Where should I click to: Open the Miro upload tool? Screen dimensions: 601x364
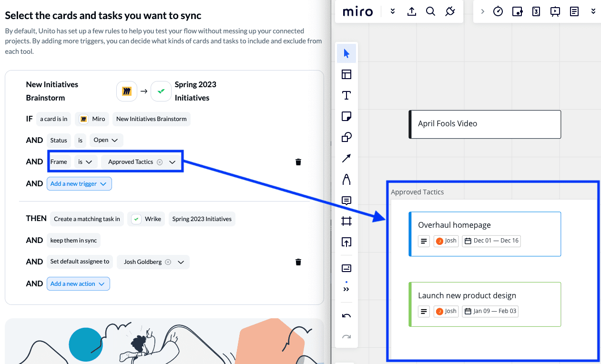(346, 242)
